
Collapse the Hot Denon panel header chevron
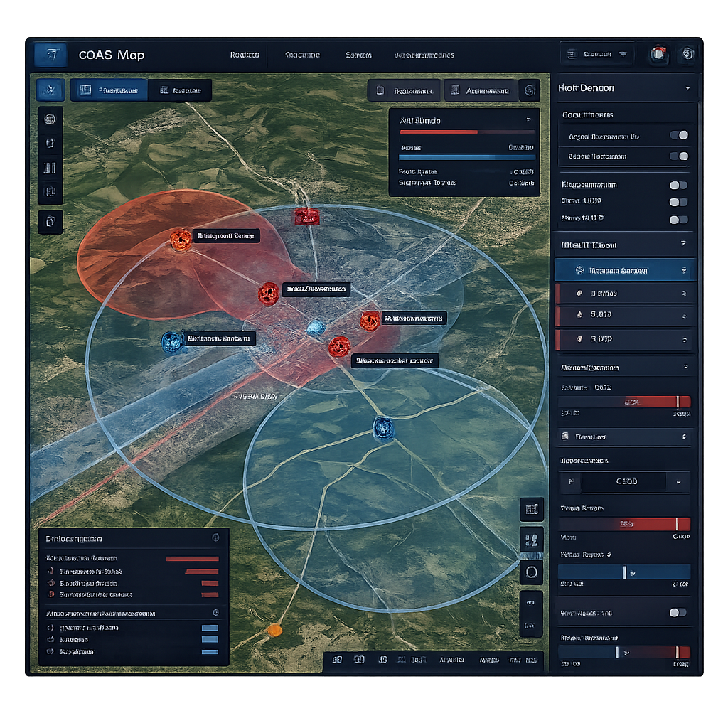[x=687, y=88]
